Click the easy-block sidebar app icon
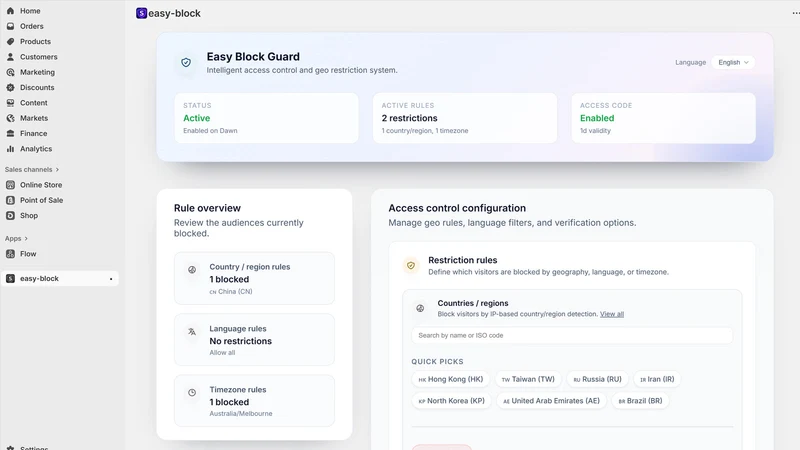800x450 pixels. click(10, 279)
